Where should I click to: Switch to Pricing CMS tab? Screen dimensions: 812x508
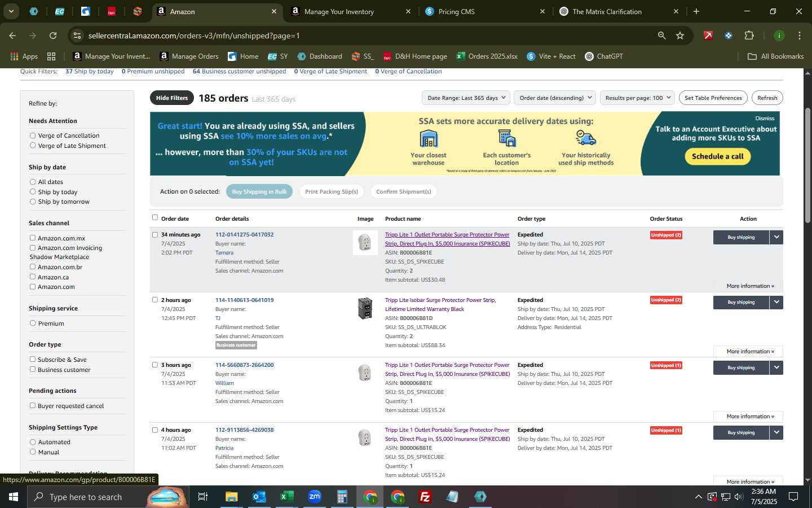pyautogui.click(x=486, y=11)
